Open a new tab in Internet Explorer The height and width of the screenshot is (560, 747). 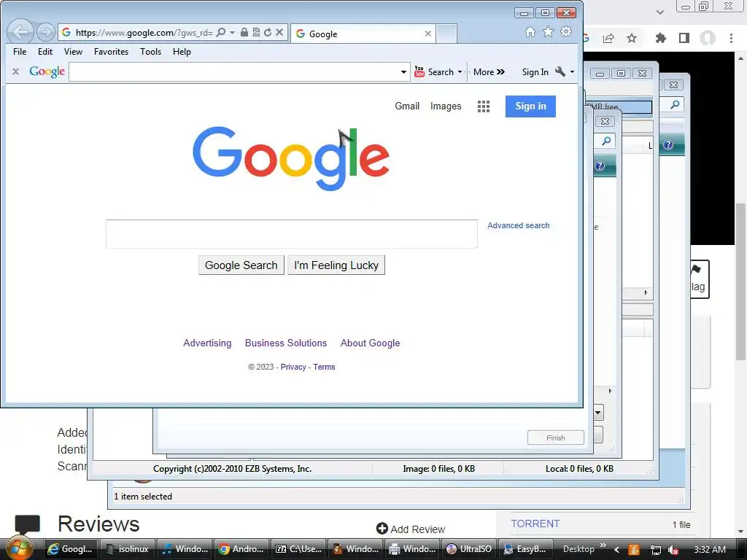(446, 34)
